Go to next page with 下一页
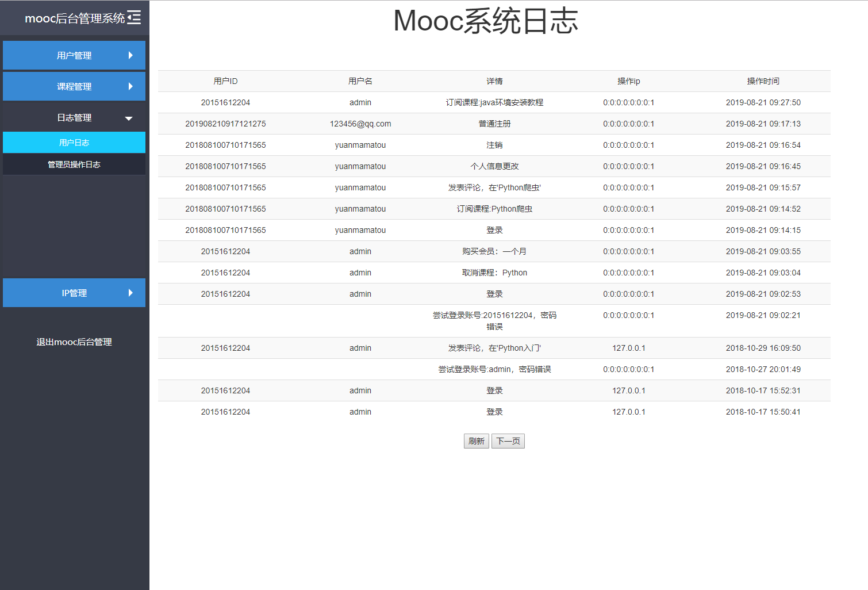This screenshot has width=868, height=590. point(508,441)
